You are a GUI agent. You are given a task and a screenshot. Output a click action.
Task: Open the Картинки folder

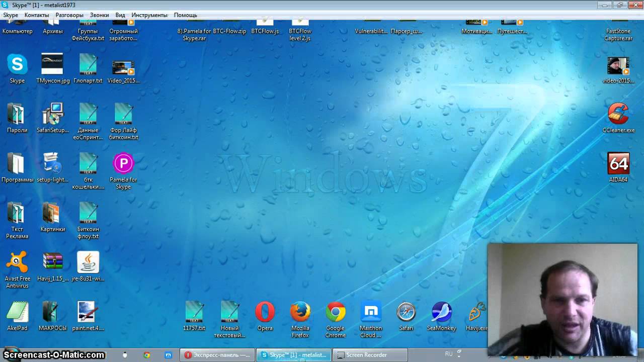(53, 217)
